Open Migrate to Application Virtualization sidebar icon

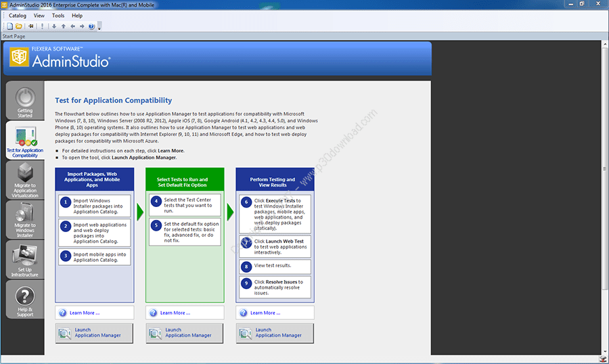click(25, 180)
